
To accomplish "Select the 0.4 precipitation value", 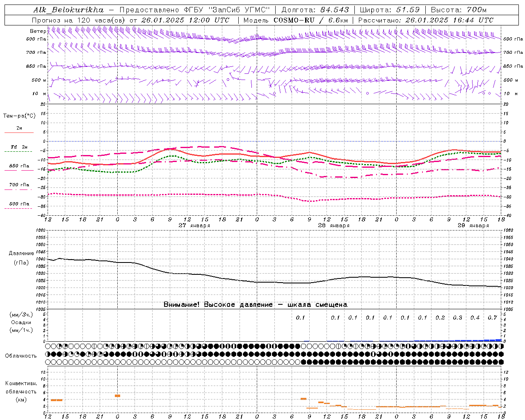I will tap(475, 317).
